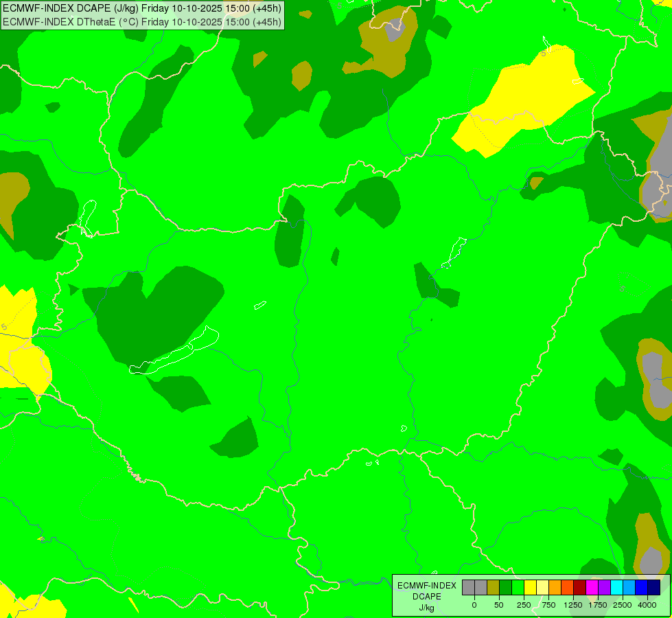Click the legend value 2500

coord(623,605)
